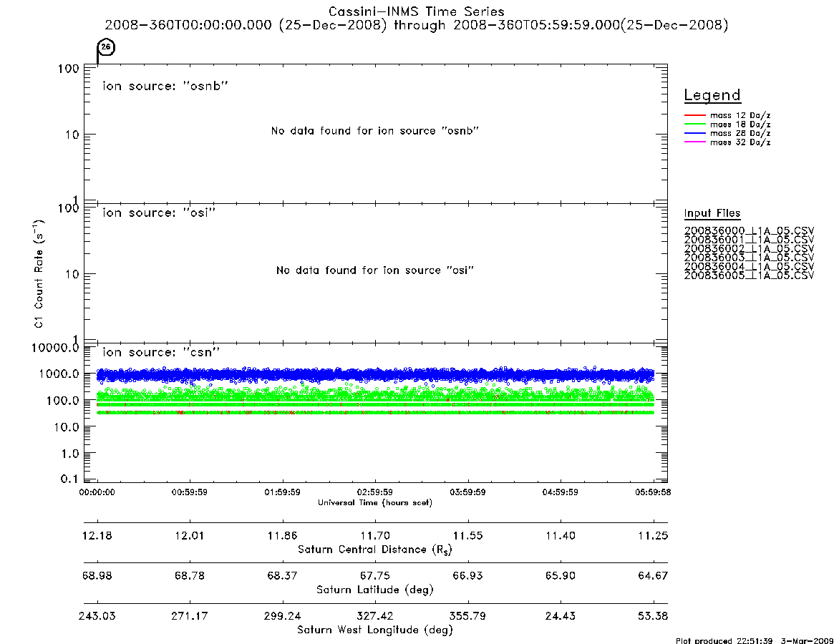
Task: Click latitude value 66.93
Action: point(468,576)
